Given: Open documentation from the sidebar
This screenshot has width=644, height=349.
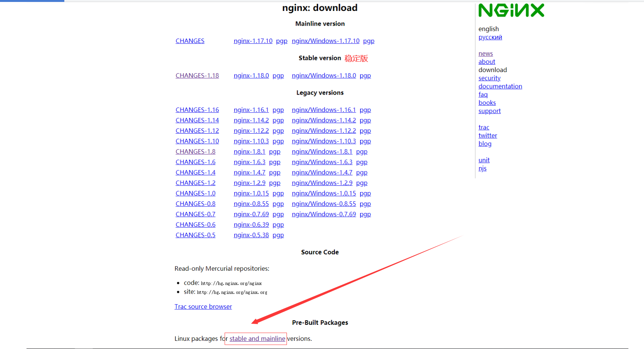Looking at the screenshot, I should pyautogui.click(x=500, y=86).
